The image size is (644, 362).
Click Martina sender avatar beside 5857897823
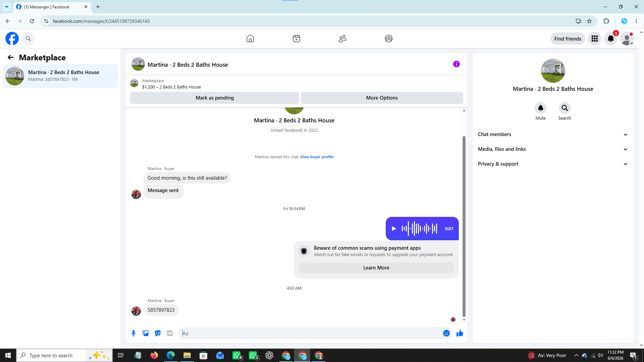(x=136, y=311)
